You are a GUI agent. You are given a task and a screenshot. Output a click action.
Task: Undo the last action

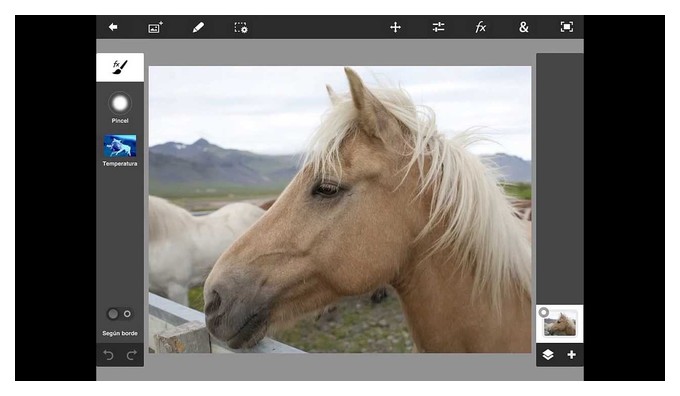coord(108,355)
